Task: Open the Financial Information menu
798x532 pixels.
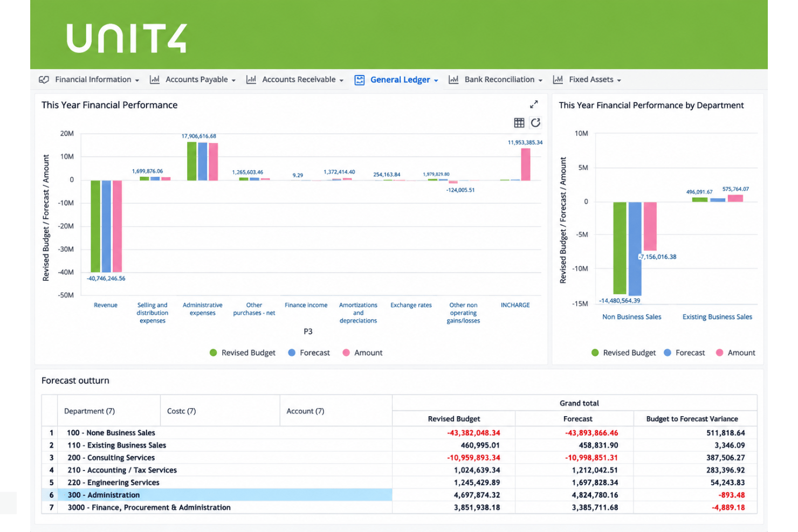Action: (90, 80)
